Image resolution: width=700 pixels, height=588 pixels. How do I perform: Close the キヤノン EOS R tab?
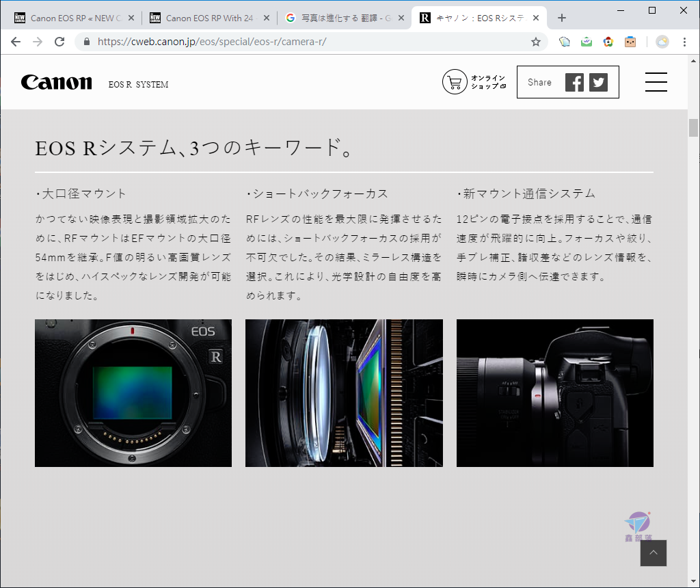536,18
